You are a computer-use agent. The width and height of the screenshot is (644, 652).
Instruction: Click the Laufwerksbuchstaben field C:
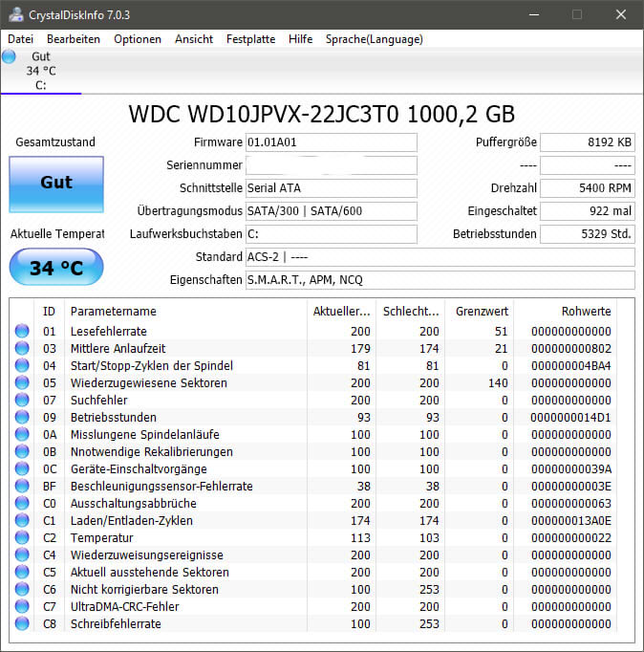[332, 233]
